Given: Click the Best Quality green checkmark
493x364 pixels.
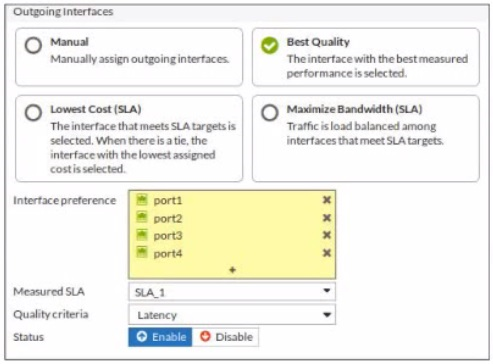Looking at the screenshot, I should point(270,45).
